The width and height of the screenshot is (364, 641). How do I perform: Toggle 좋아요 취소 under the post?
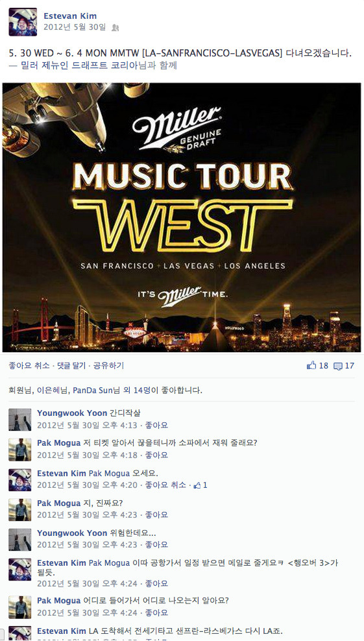pos(29,365)
